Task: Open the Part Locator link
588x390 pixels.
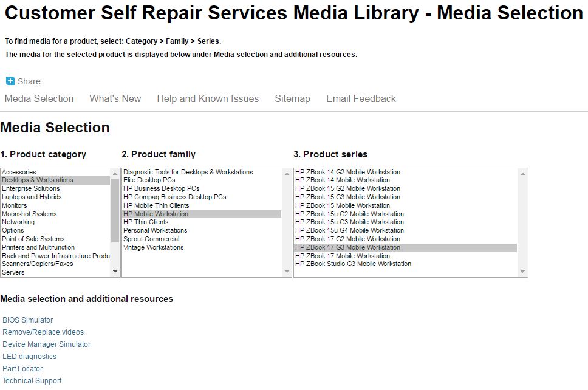Action: 22,369
